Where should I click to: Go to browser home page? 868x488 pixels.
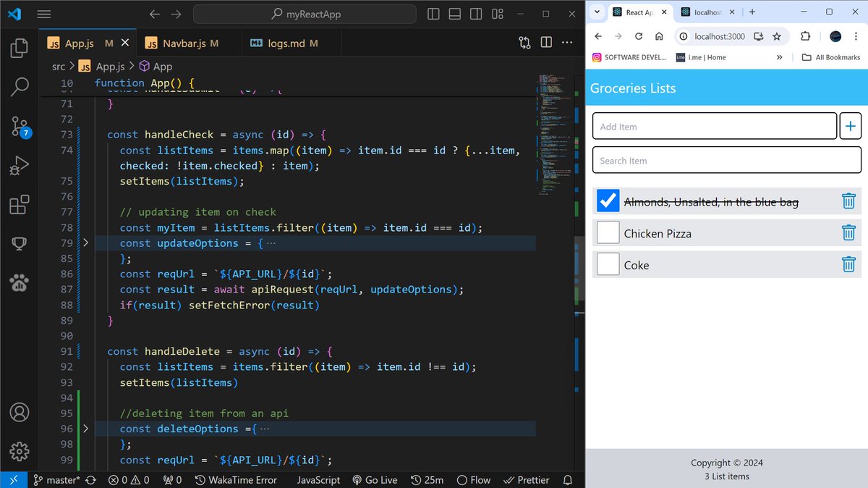(x=659, y=36)
